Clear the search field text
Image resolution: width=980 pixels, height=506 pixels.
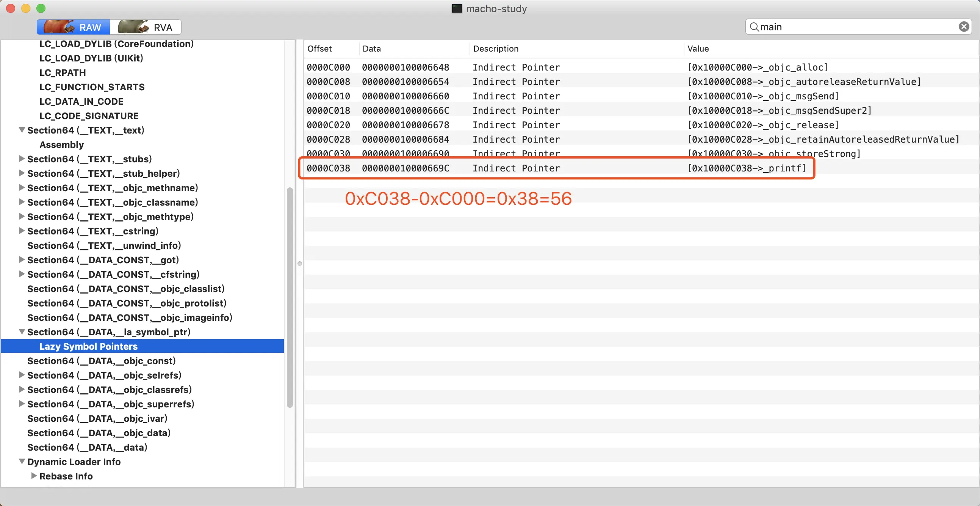pyautogui.click(x=963, y=27)
